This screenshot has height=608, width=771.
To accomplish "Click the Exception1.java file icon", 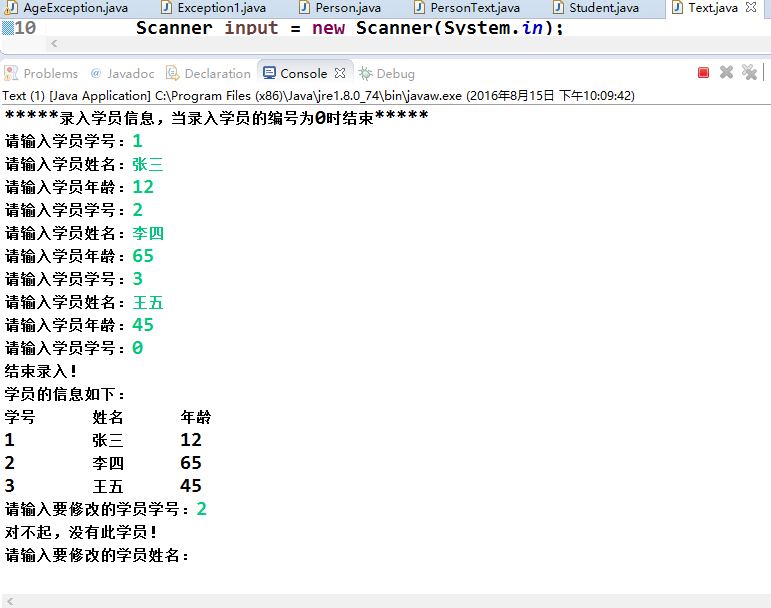I will pos(167,7).
